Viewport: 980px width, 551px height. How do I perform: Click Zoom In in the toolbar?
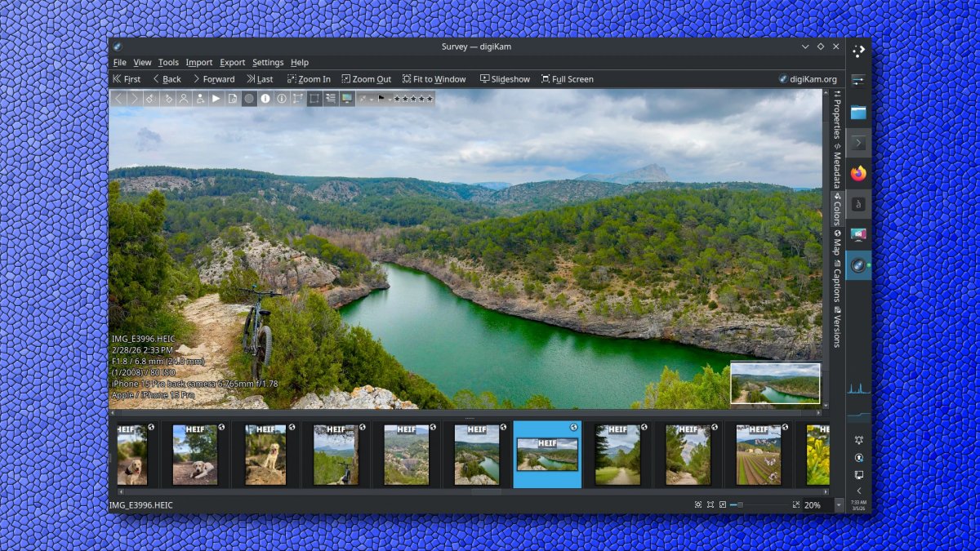(309, 79)
